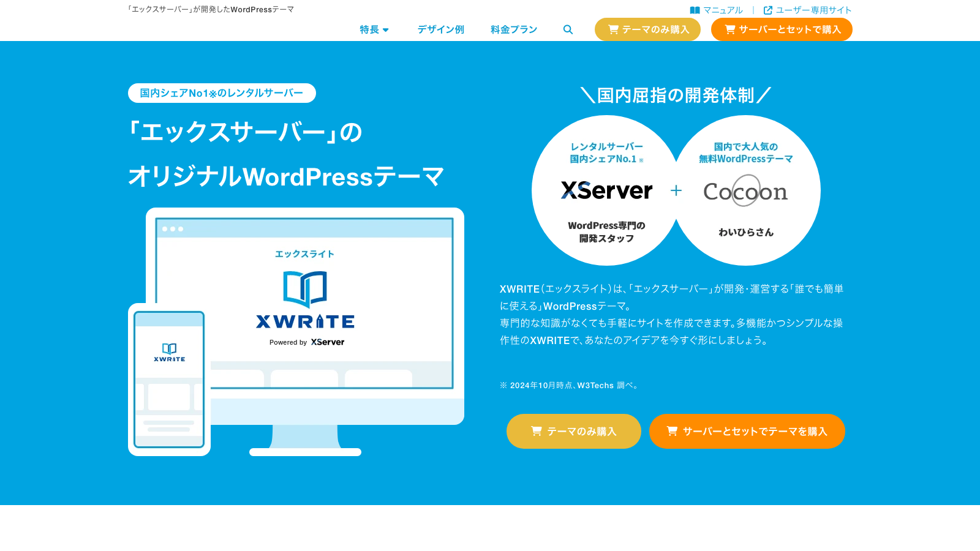Click cart icon in lower テーマのみ購入 button

pyautogui.click(x=537, y=431)
